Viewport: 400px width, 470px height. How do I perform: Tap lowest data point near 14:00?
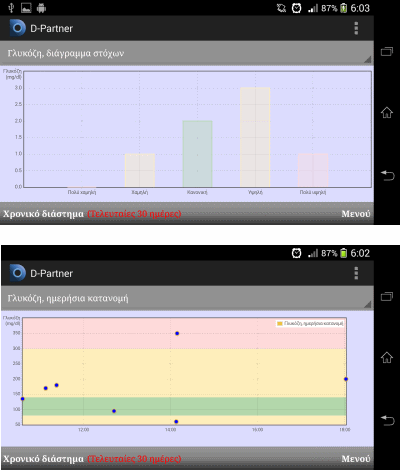[x=176, y=422]
